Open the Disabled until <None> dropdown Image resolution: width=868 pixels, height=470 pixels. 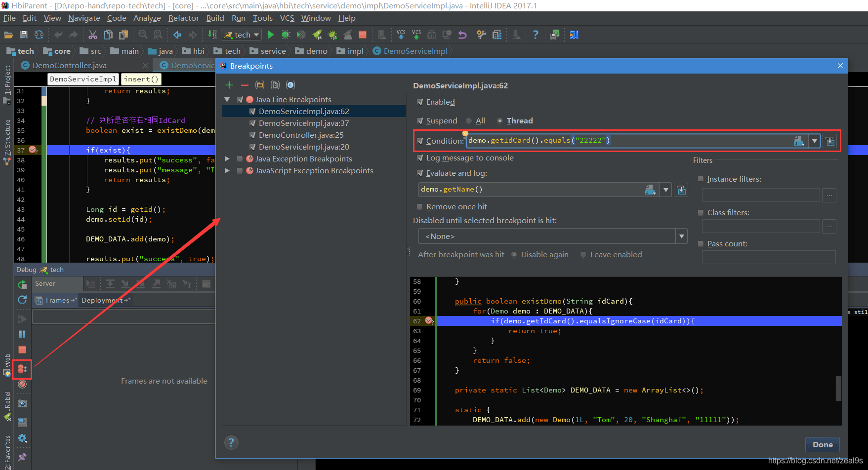(x=553, y=236)
